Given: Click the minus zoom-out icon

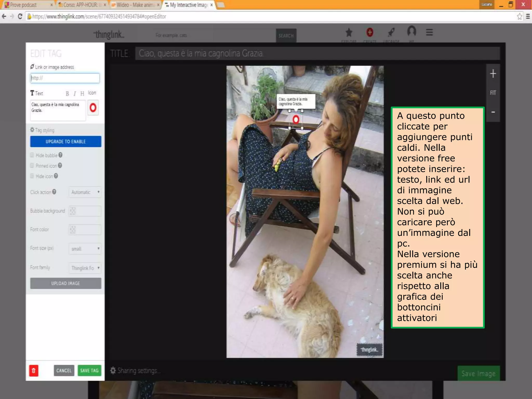Looking at the screenshot, I should (493, 112).
